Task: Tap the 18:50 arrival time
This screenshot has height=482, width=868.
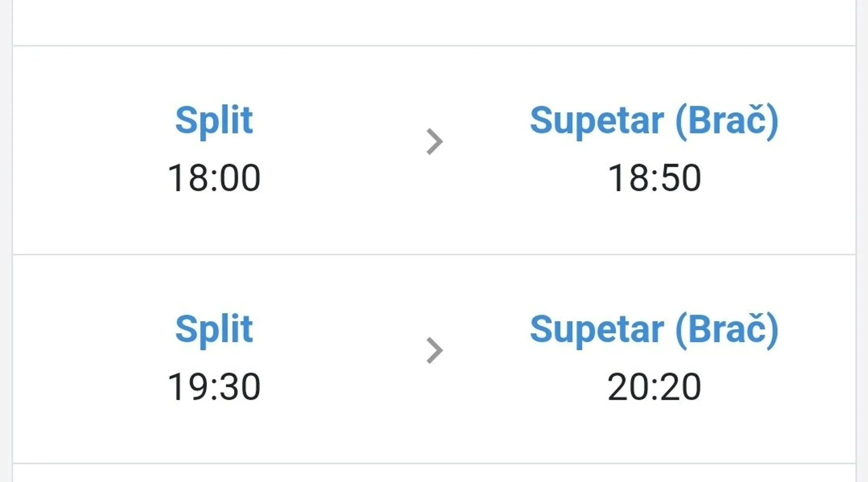Action: pos(654,178)
